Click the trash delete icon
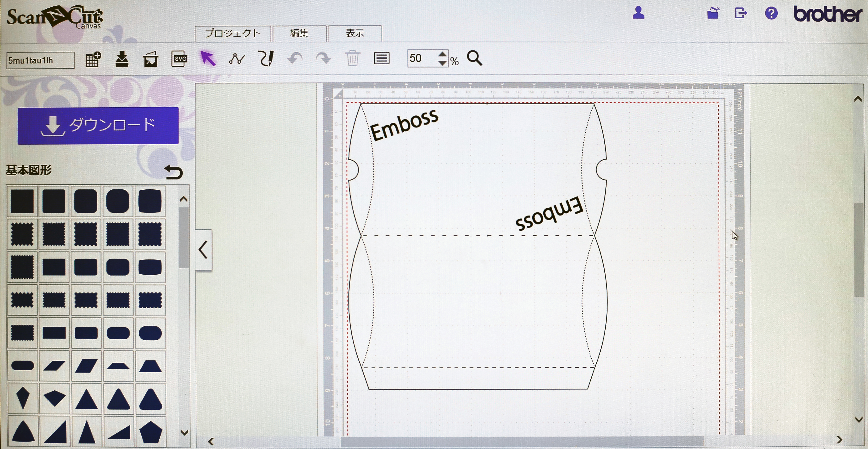Viewport: 868px width, 449px height. (x=353, y=58)
